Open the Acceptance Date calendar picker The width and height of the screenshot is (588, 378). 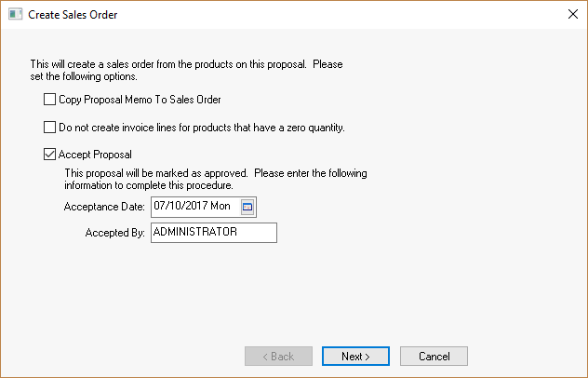[x=247, y=206]
